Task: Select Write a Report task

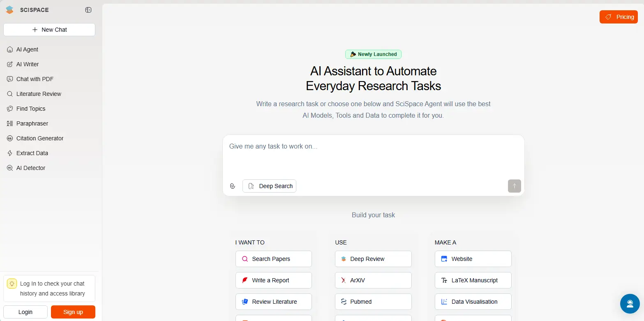Action: pyautogui.click(x=274, y=280)
